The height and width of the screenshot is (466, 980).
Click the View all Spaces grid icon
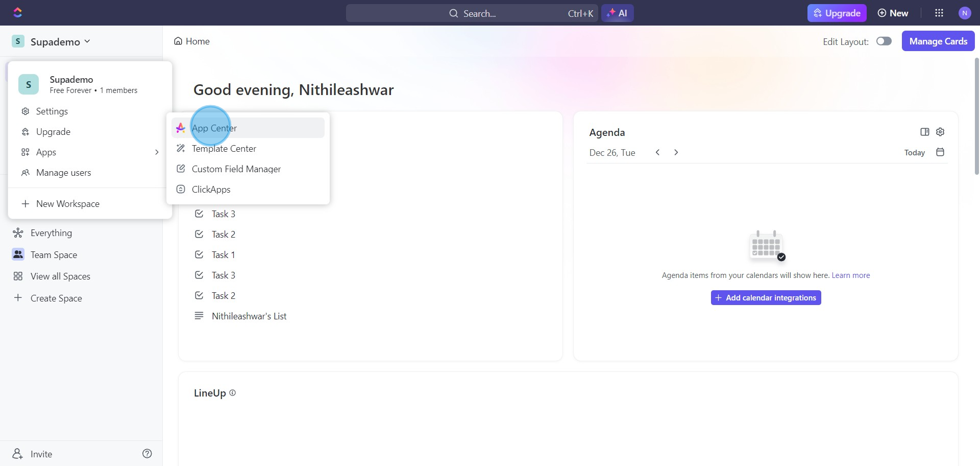pyautogui.click(x=18, y=276)
